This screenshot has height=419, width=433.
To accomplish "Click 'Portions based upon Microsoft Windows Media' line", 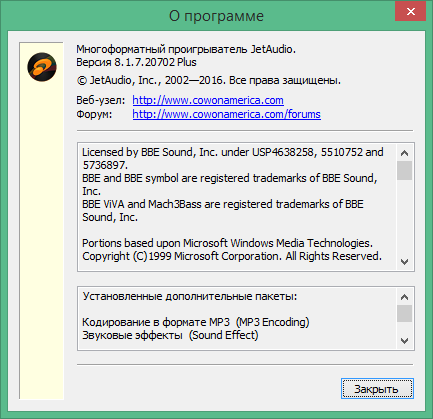I will tap(227, 243).
